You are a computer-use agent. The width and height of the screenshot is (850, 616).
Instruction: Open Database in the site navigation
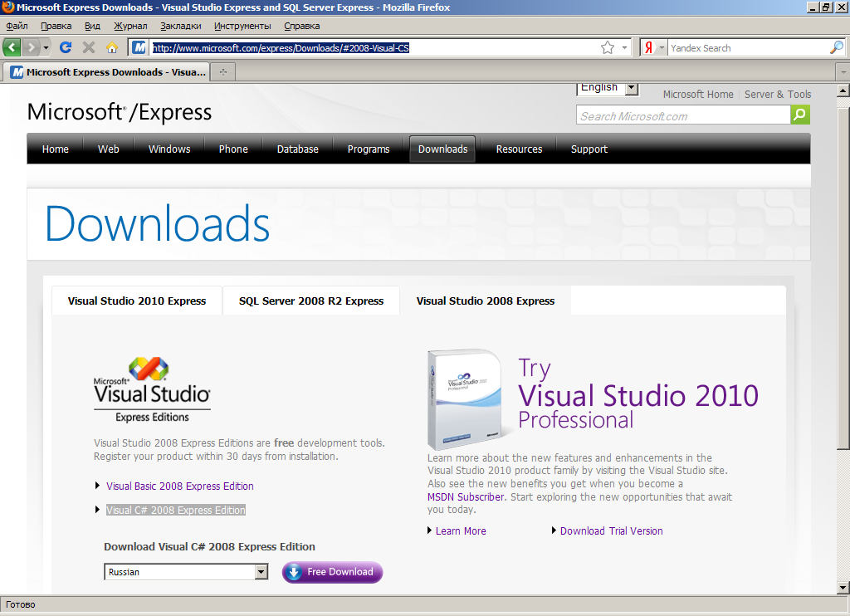point(298,149)
